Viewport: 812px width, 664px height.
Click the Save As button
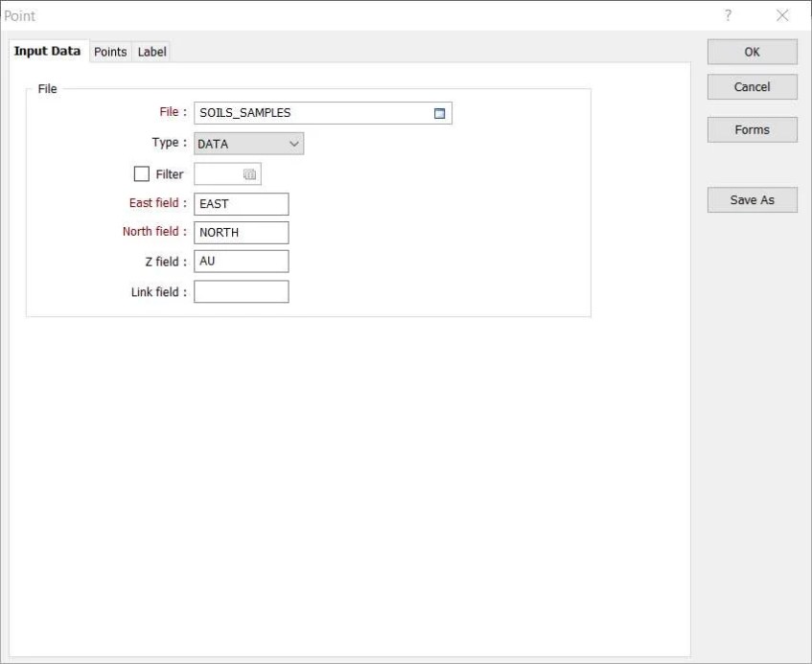752,199
